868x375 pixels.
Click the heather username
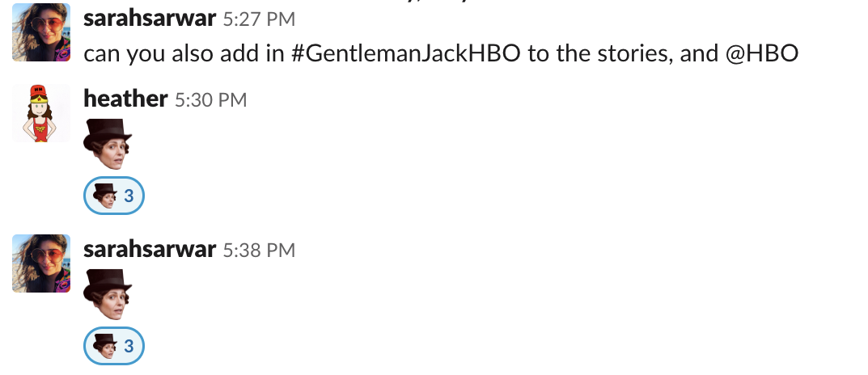click(x=125, y=99)
